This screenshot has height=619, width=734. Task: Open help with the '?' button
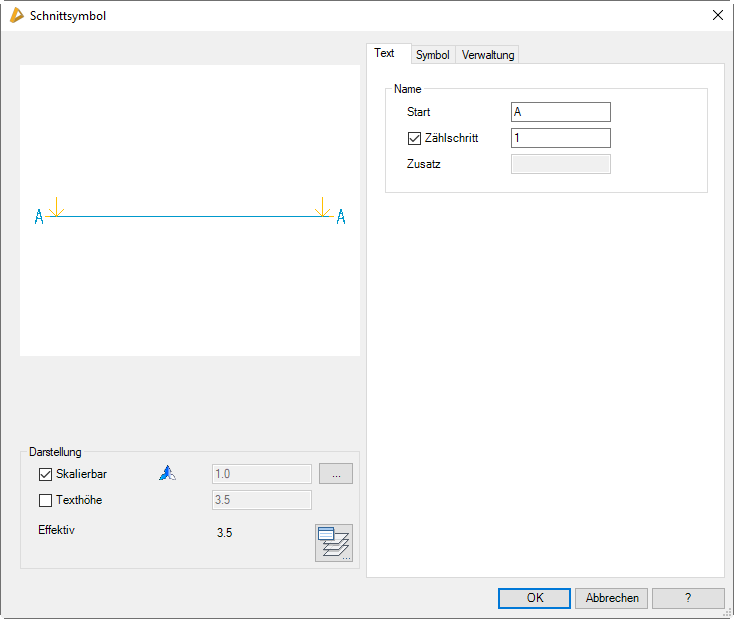click(x=688, y=598)
